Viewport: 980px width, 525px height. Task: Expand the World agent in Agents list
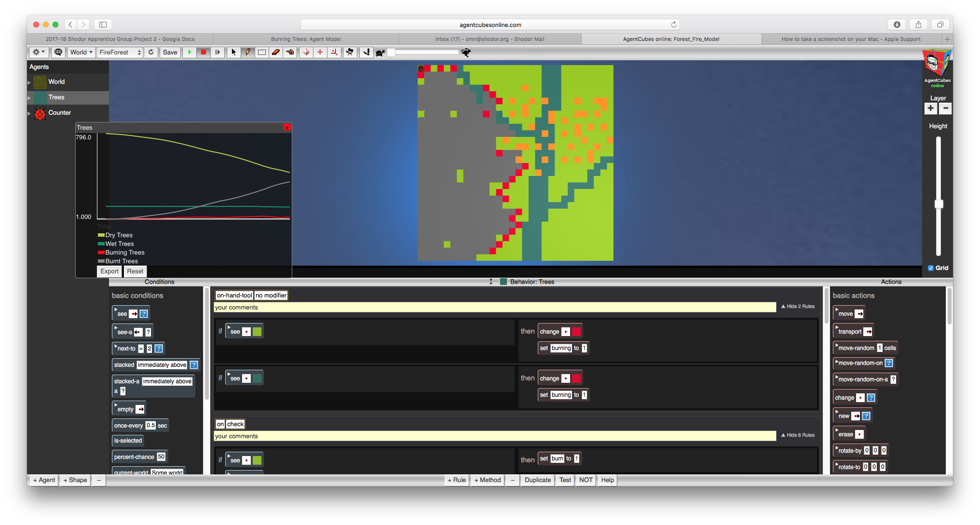click(29, 82)
